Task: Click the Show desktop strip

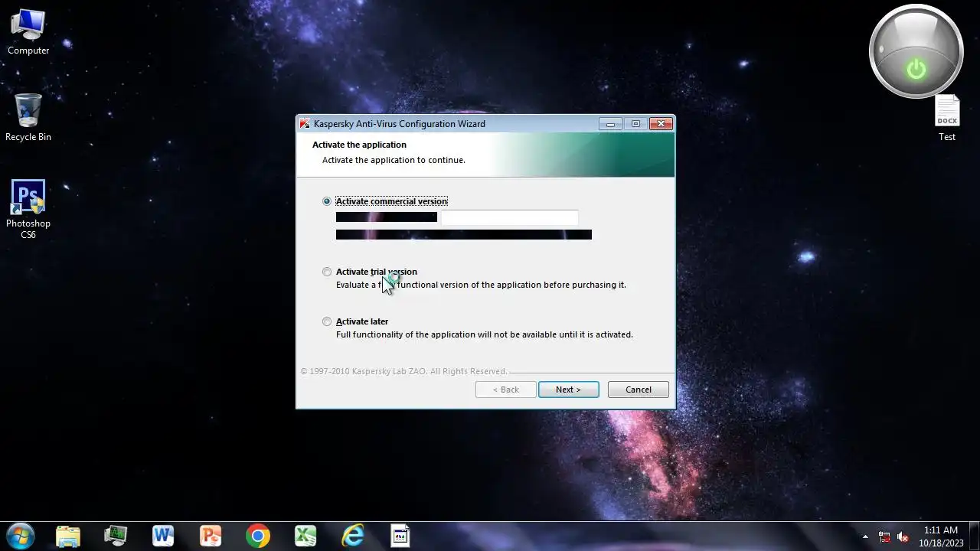Action: 975,536
